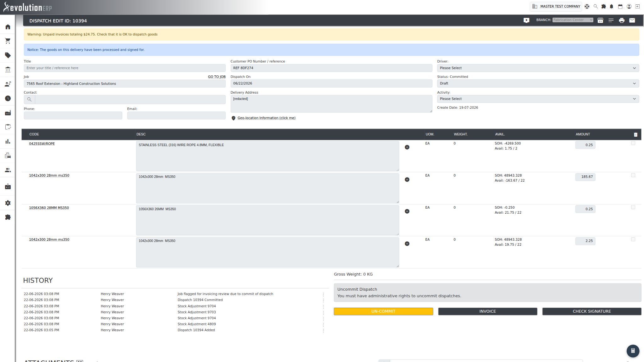Screen dimensions: 644x362
Task: Open the shopping cart sidebar icon
Action: pyautogui.click(x=8, y=41)
